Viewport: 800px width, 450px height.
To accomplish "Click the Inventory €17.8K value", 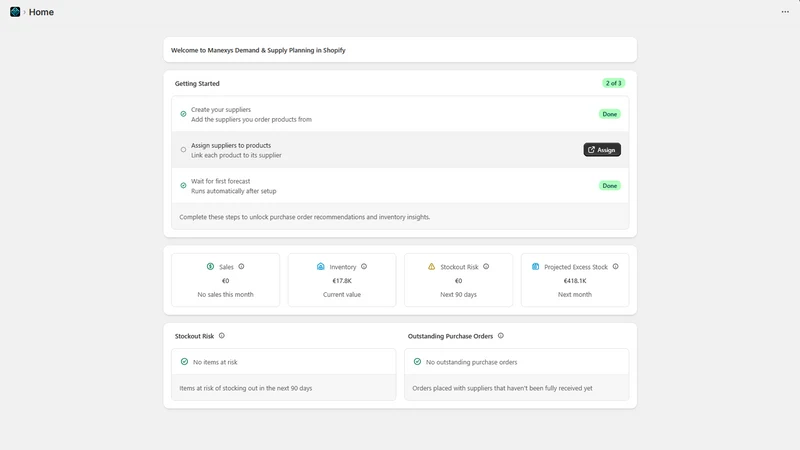I will [x=342, y=281].
